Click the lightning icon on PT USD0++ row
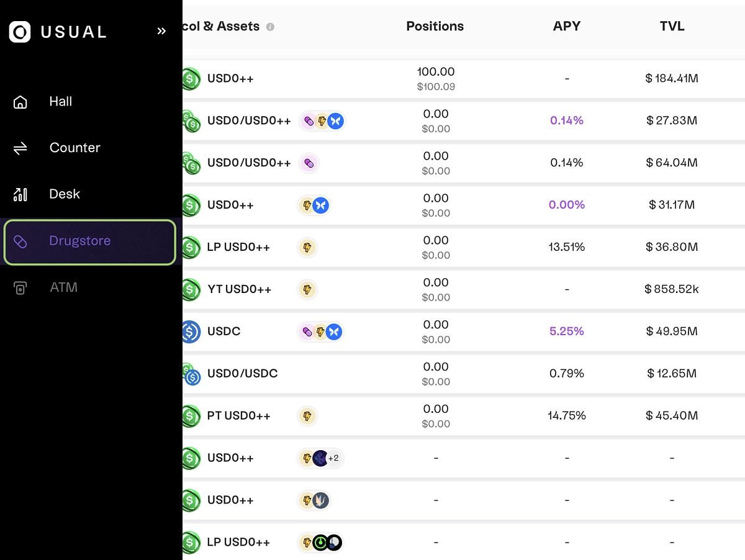 pyautogui.click(x=307, y=416)
